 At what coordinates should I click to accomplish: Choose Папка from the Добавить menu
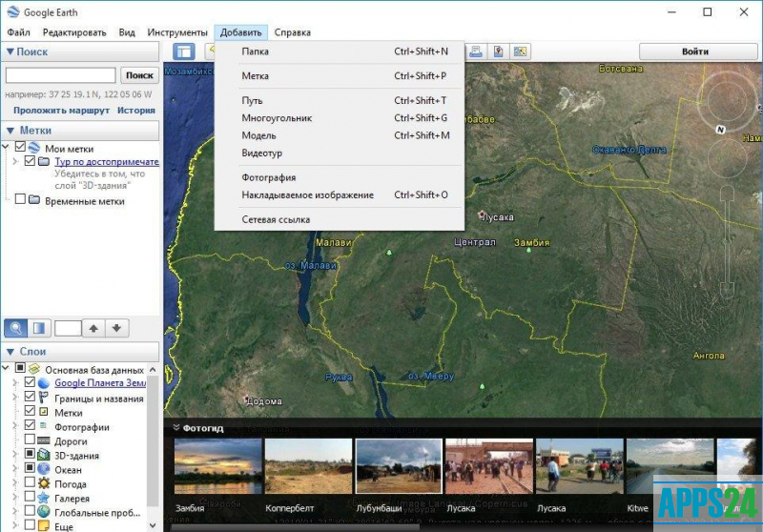pyautogui.click(x=340, y=51)
